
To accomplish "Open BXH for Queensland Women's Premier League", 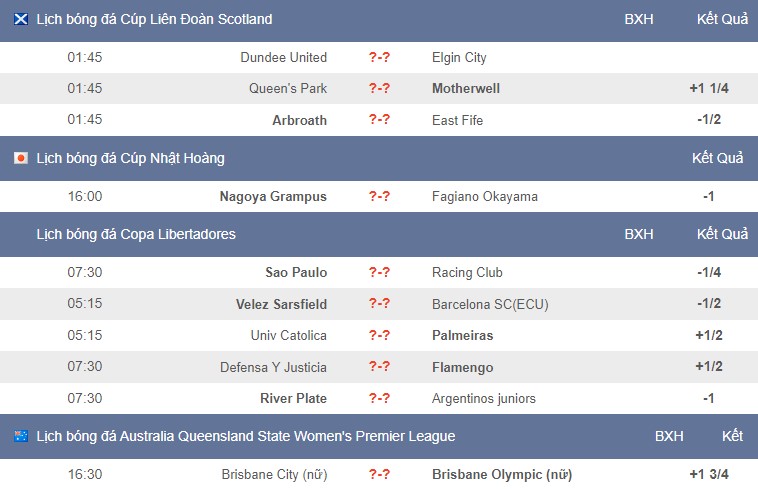I will coord(669,436).
